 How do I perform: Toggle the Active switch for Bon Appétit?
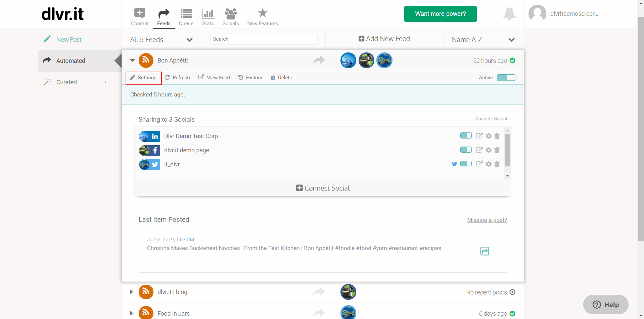506,78
